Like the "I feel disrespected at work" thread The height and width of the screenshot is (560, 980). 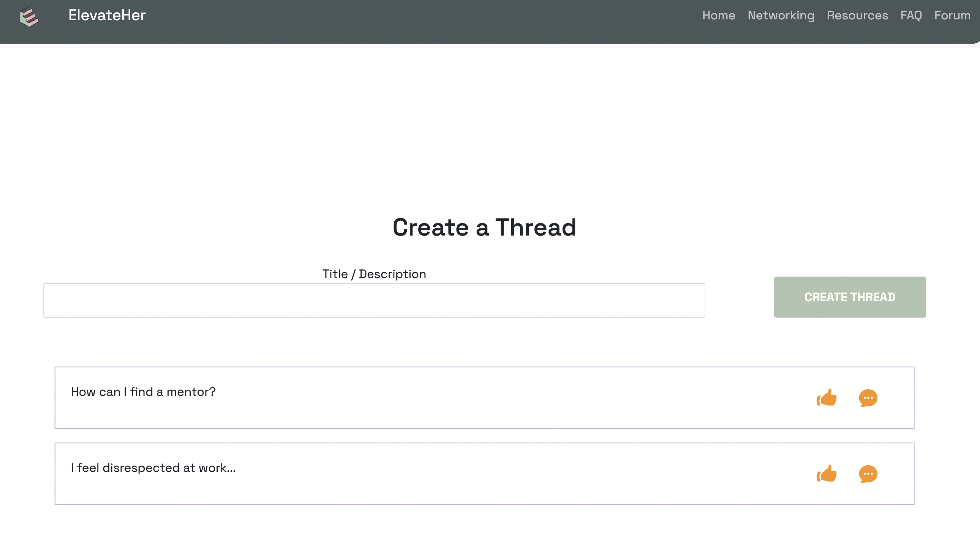[x=826, y=473]
